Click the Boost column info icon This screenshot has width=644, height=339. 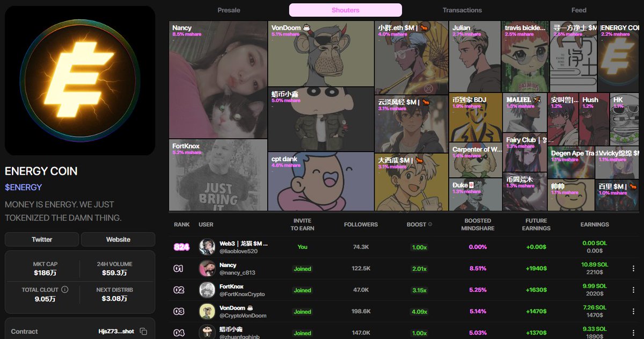pyautogui.click(x=430, y=225)
